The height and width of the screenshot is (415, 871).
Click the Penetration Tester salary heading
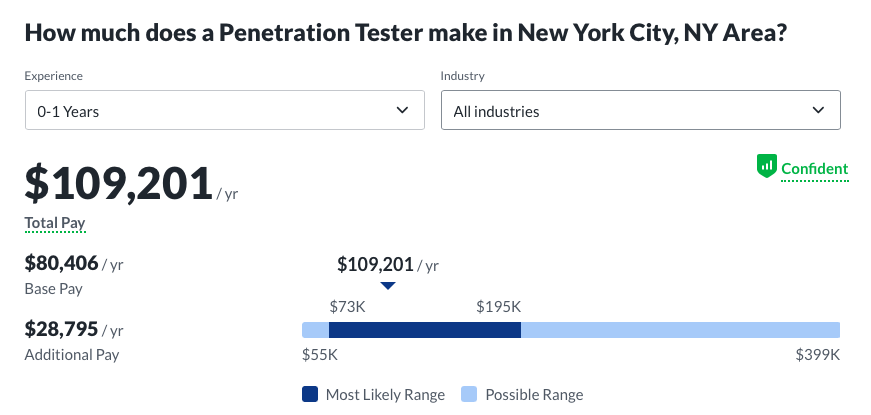(404, 34)
